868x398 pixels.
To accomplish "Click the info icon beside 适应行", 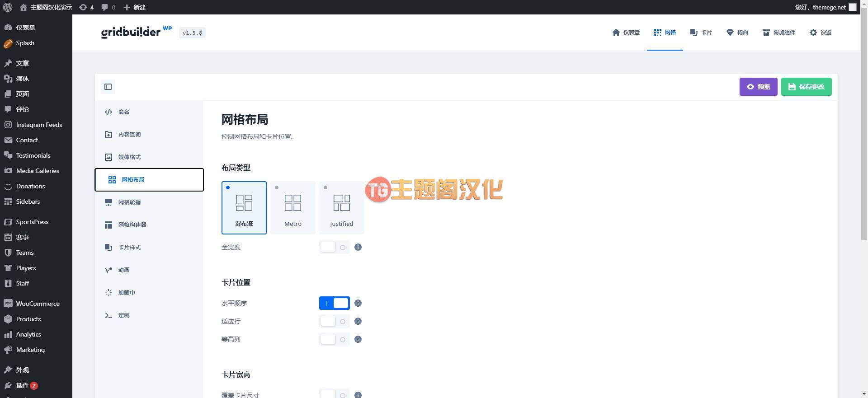I will tap(358, 321).
